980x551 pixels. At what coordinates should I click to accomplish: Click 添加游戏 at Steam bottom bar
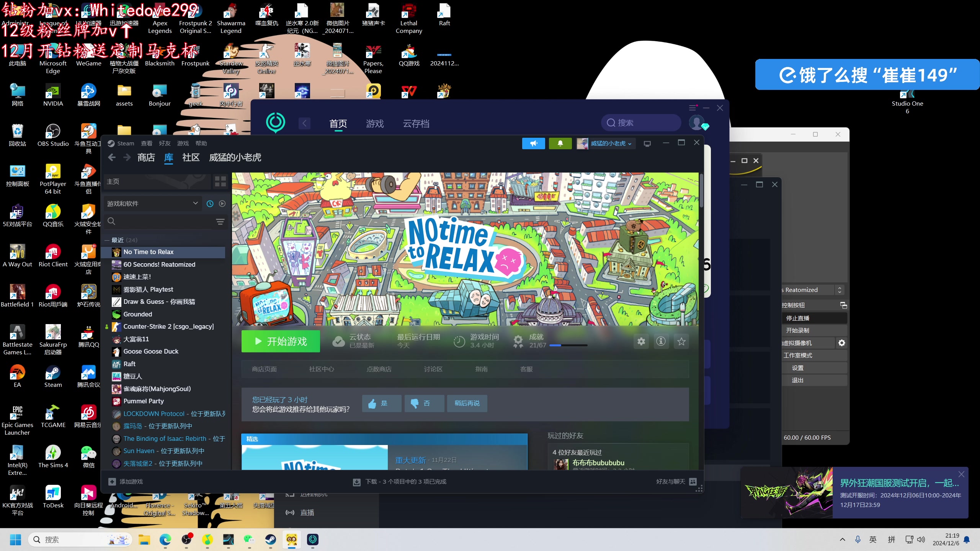pos(126,482)
